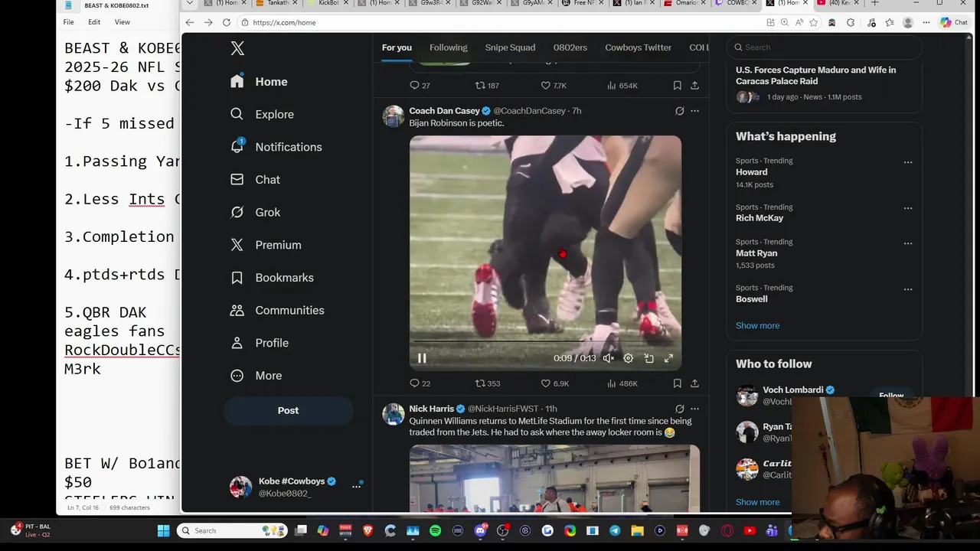Screen dimensions: 980x551
Task: Unmute the video sound
Action: point(609,358)
